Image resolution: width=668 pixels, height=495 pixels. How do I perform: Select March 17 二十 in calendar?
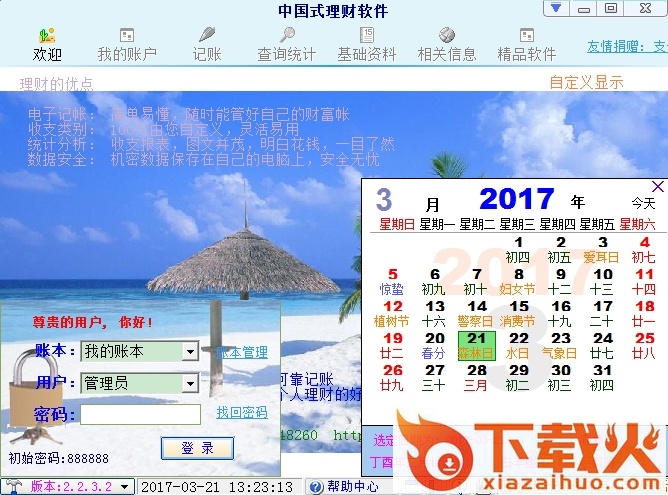[x=602, y=314]
